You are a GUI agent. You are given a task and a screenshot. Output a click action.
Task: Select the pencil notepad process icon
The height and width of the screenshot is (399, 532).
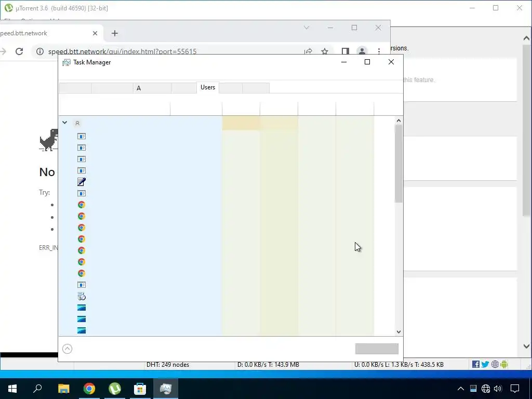(82, 182)
